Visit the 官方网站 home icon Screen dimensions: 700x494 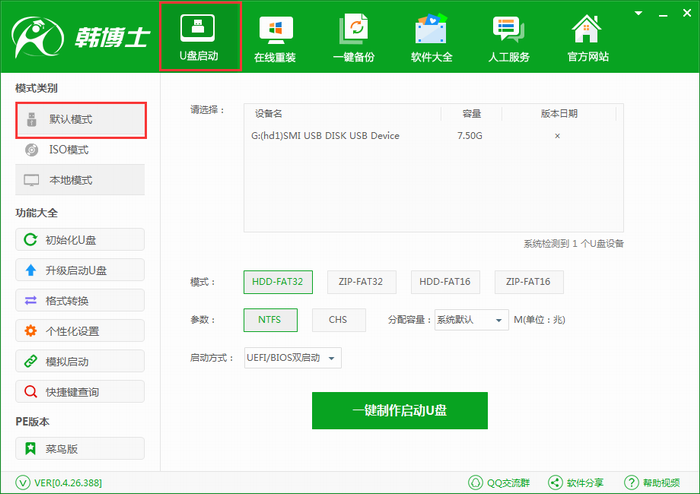pyautogui.click(x=586, y=38)
